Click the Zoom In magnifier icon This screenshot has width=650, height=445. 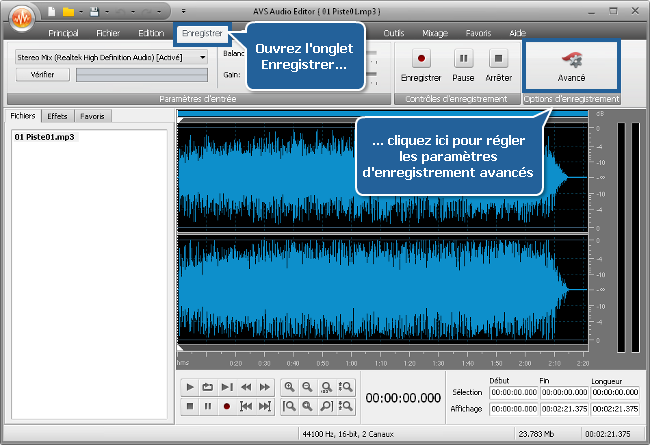(290, 387)
